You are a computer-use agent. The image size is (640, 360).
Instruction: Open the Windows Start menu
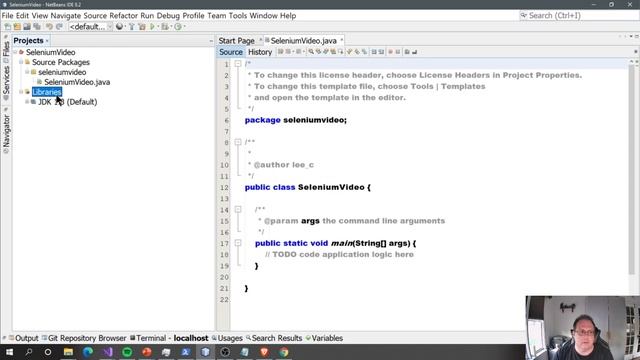[x=9, y=352]
